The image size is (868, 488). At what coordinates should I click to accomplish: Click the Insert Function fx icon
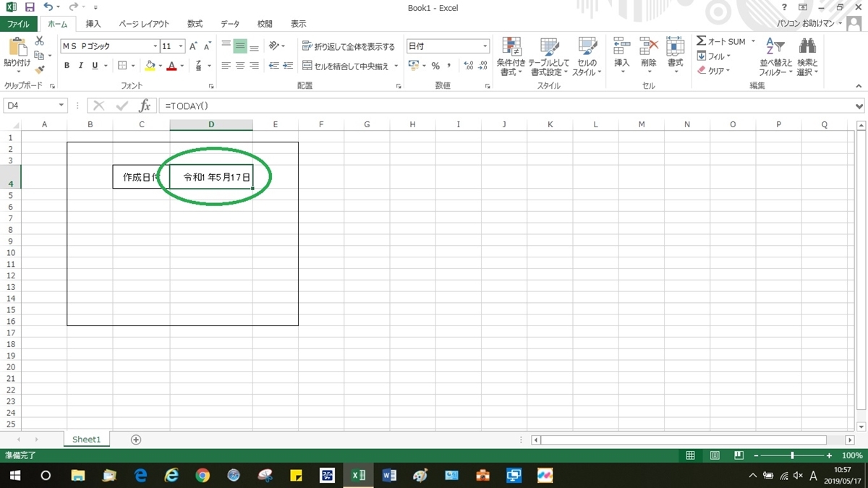145,106
